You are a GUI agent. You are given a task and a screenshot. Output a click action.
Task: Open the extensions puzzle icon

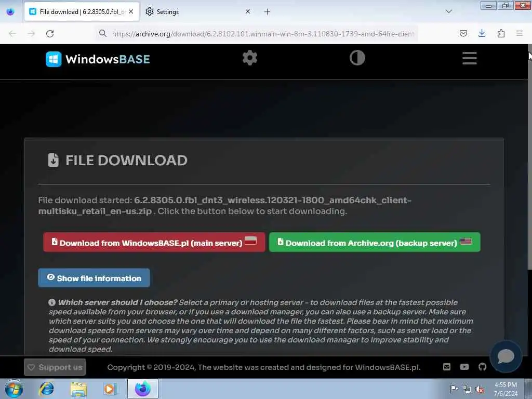[x=501, y=33]
